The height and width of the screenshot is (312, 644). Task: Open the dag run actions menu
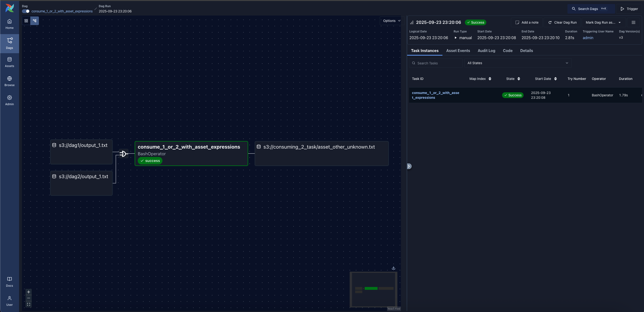(634, 22)
